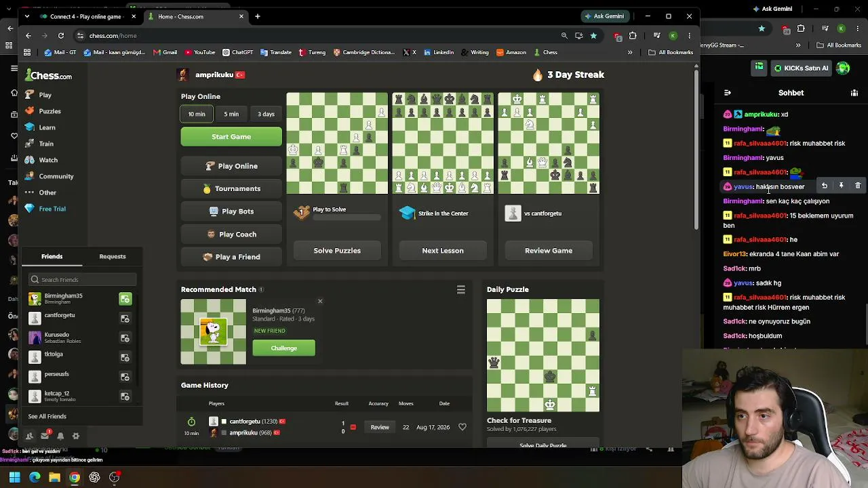Image resolution: width=868 pixels, height=488 pixels.
Task: Click the Search Friends input field
Action: click(82, 279)
